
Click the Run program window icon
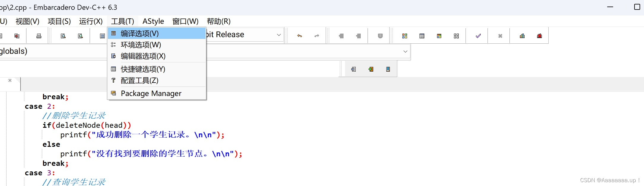(x=422, y=36)
